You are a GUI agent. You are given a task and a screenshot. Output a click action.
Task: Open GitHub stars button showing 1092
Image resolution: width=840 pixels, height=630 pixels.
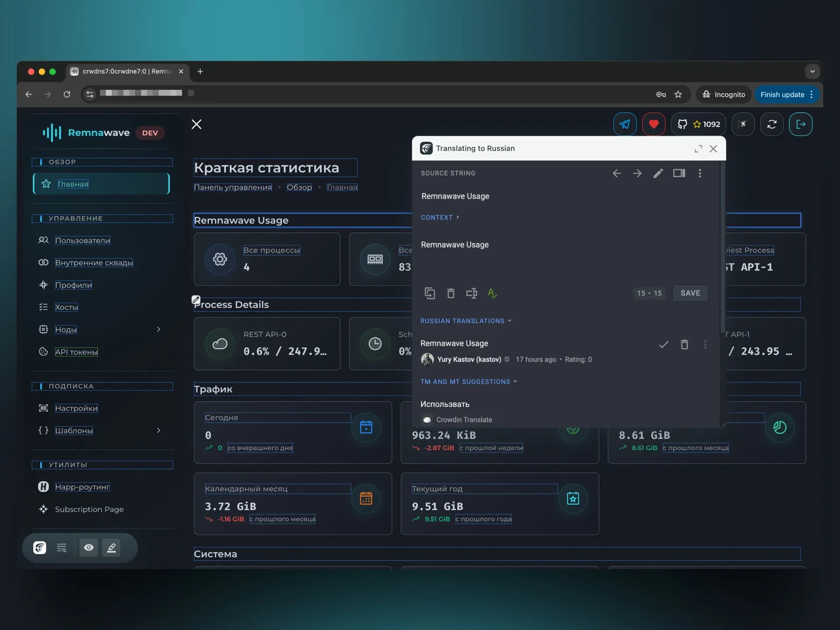tap(699, 124)
